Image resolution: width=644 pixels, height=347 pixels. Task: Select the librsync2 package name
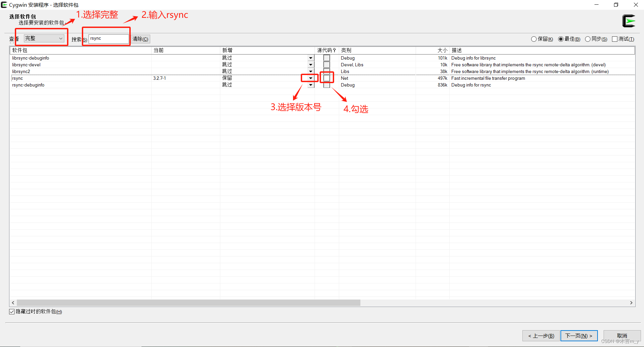21,71
